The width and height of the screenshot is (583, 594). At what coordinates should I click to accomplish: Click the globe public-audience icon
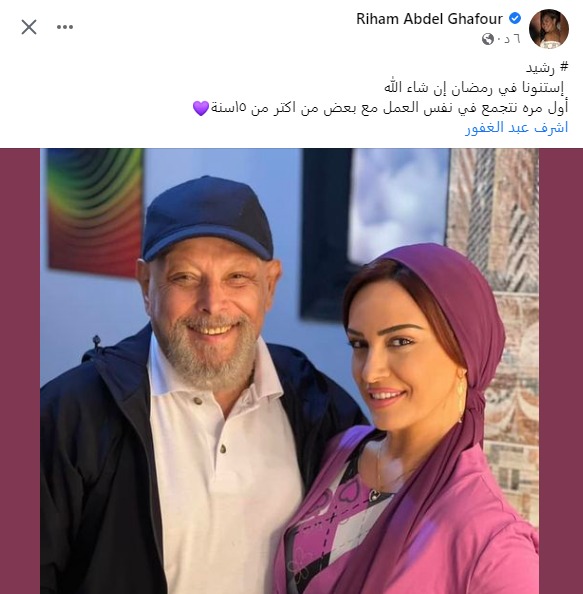click(488, 39)
